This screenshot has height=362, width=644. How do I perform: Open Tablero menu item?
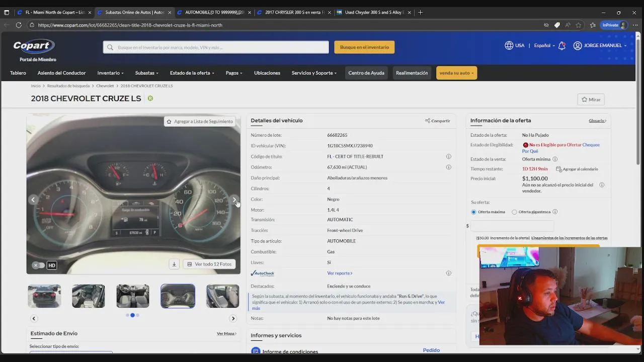[18, 73]
